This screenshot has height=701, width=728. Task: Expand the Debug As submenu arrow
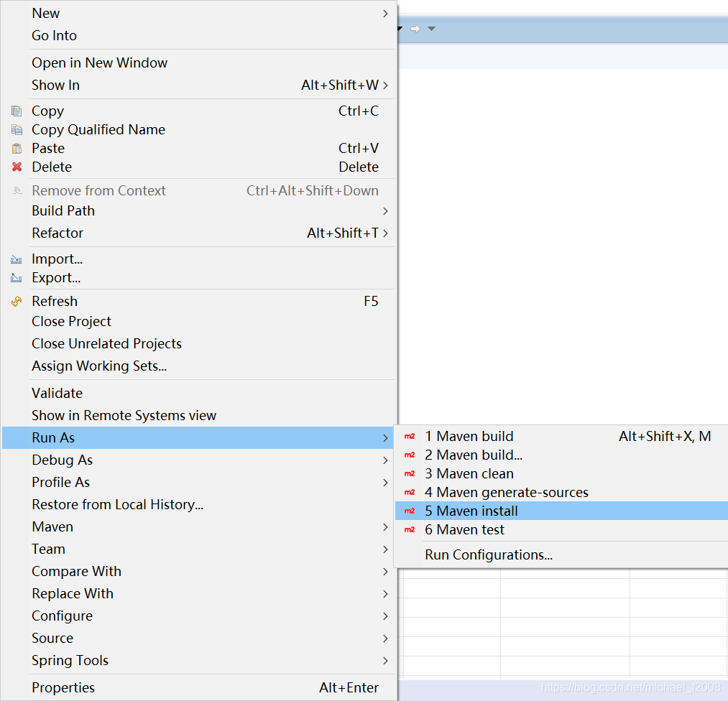point(385,460)
